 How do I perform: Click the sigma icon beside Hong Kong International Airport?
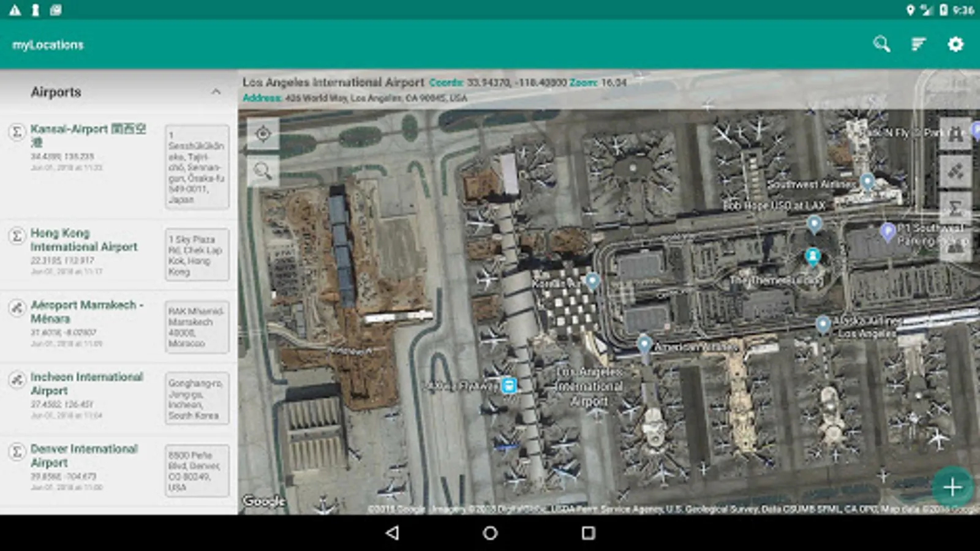click(x=17, y=236)
